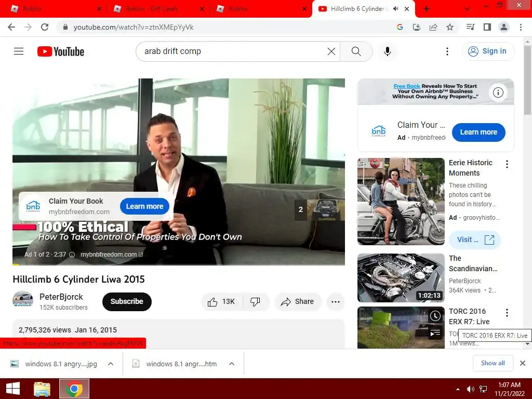This screenshot has height=399, width=532.
Task: Click the Sign in button
Action: 488,51
